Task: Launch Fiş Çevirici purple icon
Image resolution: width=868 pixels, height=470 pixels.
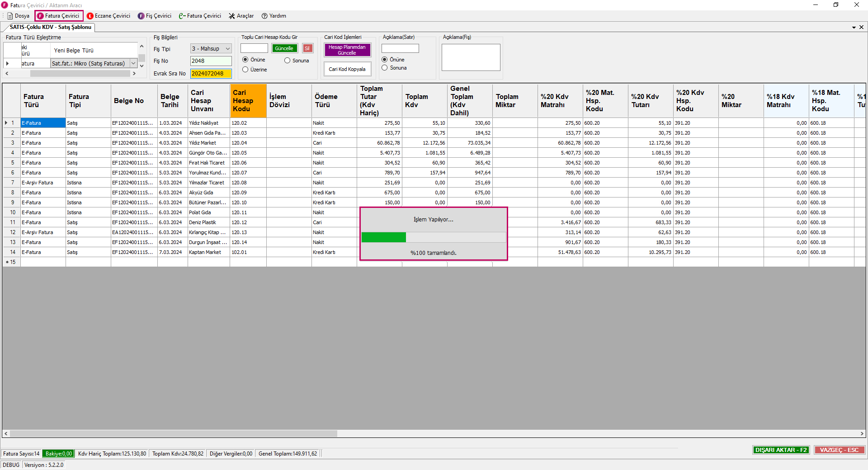Action: point(141,16)
